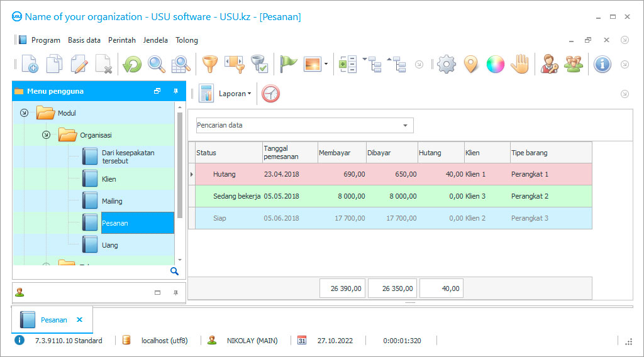Screen dimensions: 644x357
Task: Click the localhost database icon in status bar
Action: coord(126,340)
